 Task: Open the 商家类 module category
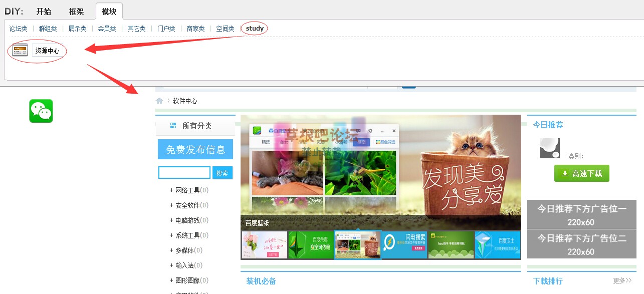click(195, 29)
